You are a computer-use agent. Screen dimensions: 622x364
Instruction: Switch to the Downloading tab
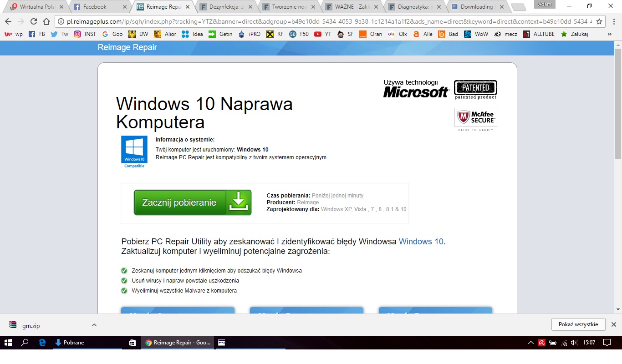click(x=478, y=7)
